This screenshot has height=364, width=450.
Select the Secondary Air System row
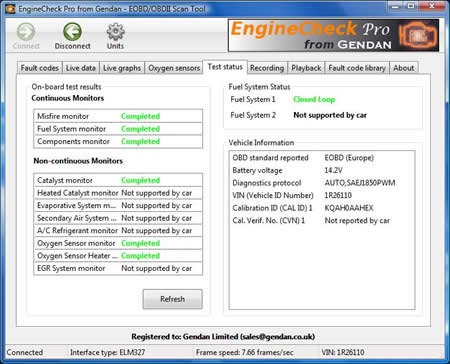(118, 218)
